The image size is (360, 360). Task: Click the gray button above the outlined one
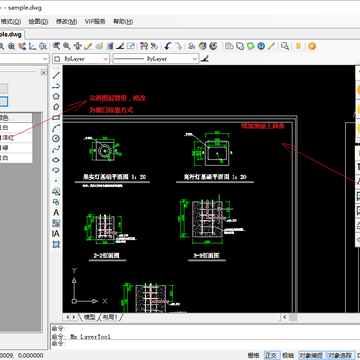pos(4,88)
